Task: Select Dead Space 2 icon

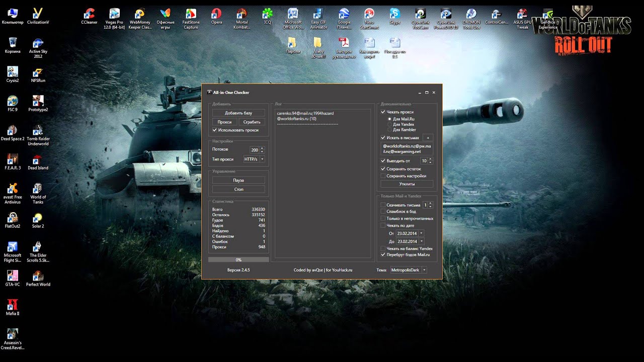Action: click(x=13, y=133)
